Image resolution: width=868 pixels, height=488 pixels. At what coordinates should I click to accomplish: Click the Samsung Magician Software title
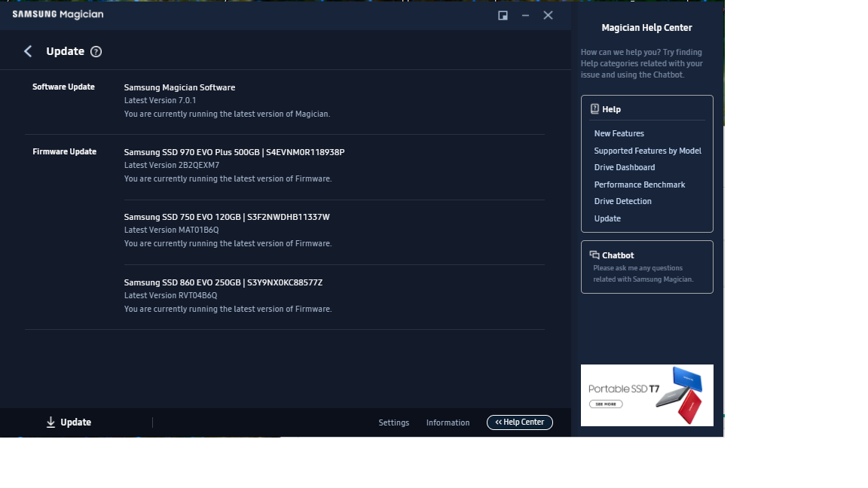tap(179, 87)
